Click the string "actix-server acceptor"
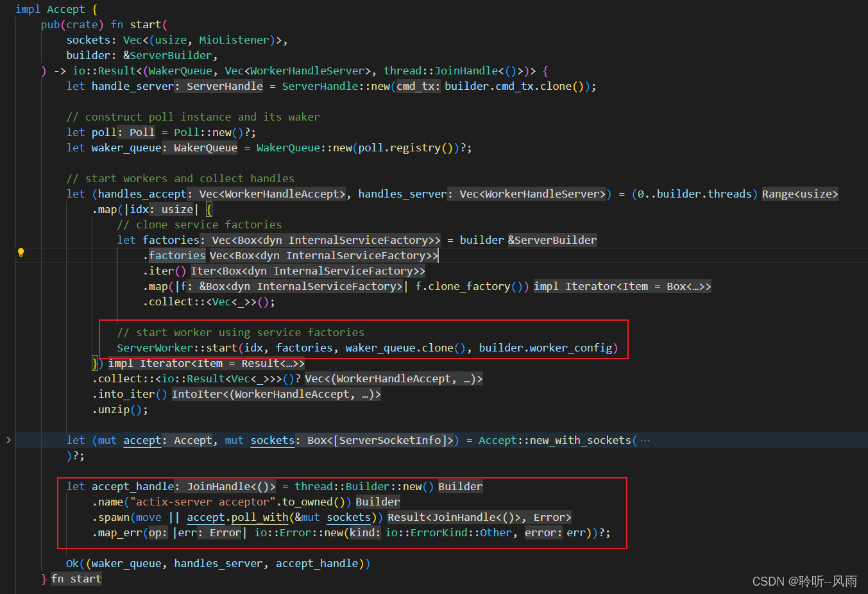This screenshot has height=594, width=868. point(203,502)
